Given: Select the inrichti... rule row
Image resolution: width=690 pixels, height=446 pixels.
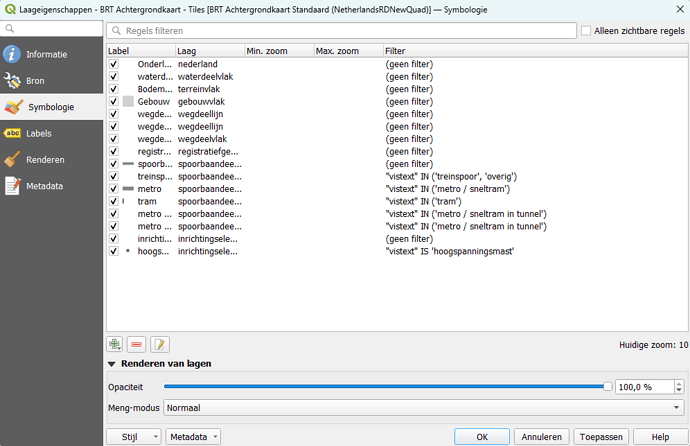Looking at the screenshot, I should pos(397,239).
